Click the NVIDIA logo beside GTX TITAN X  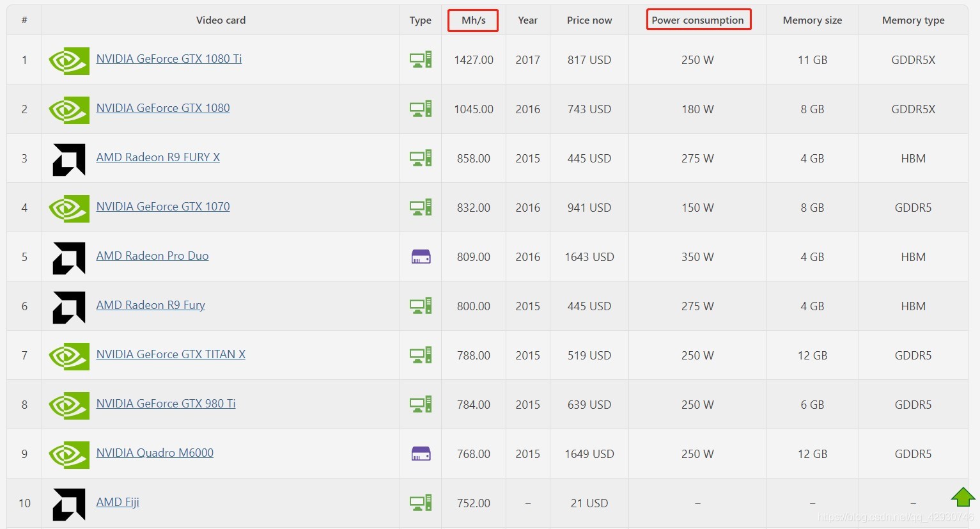tap(69, 357)
